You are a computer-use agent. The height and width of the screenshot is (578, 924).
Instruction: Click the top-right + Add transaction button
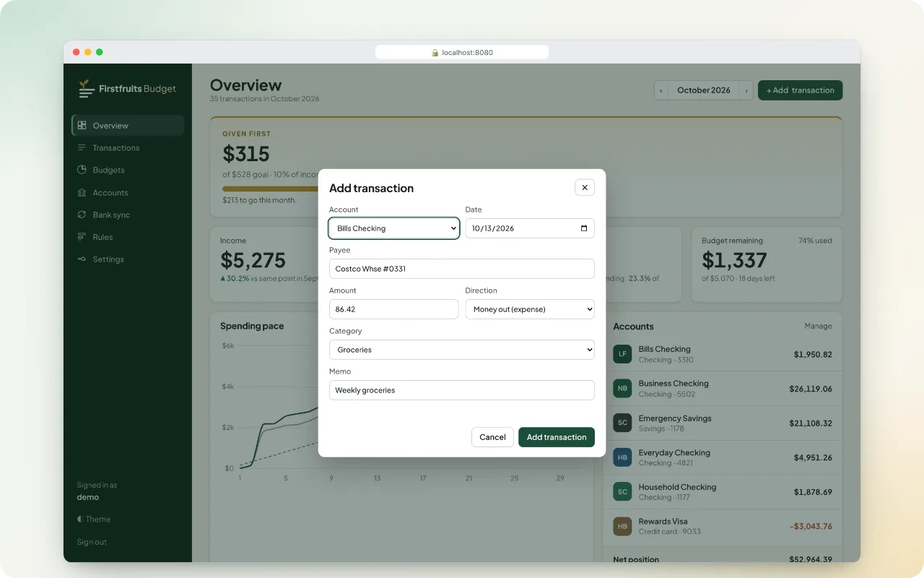point(800,90)
